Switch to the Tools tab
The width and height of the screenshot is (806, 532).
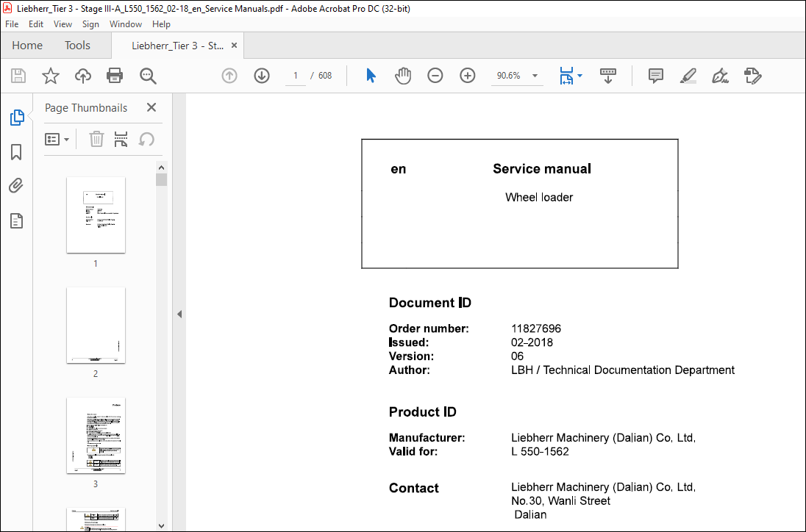(x=78, y=45)
